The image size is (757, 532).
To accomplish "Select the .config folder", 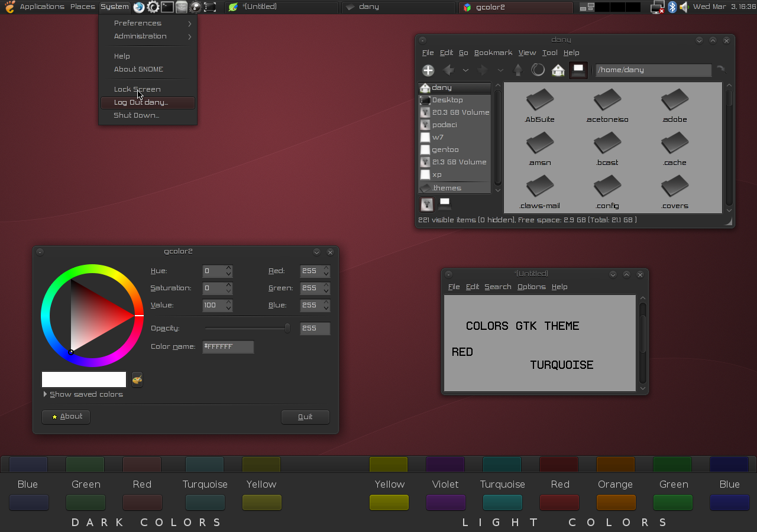I will pos(607,193).
